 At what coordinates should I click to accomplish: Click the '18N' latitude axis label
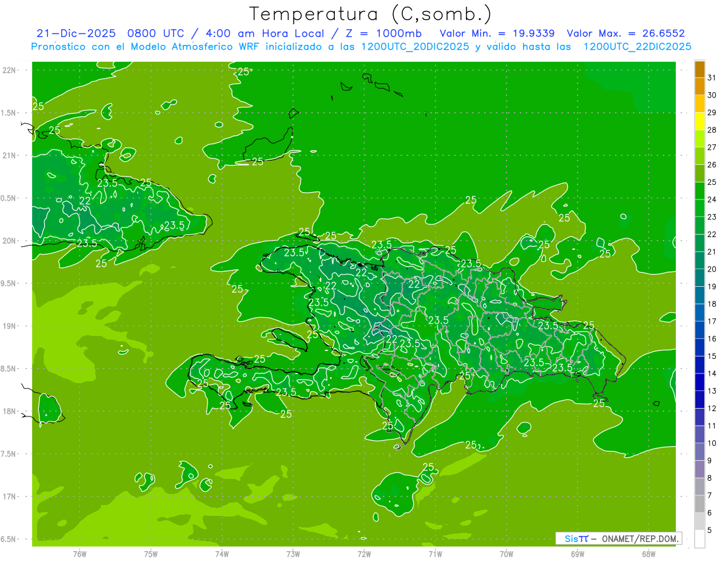click(x=8, y=411)
